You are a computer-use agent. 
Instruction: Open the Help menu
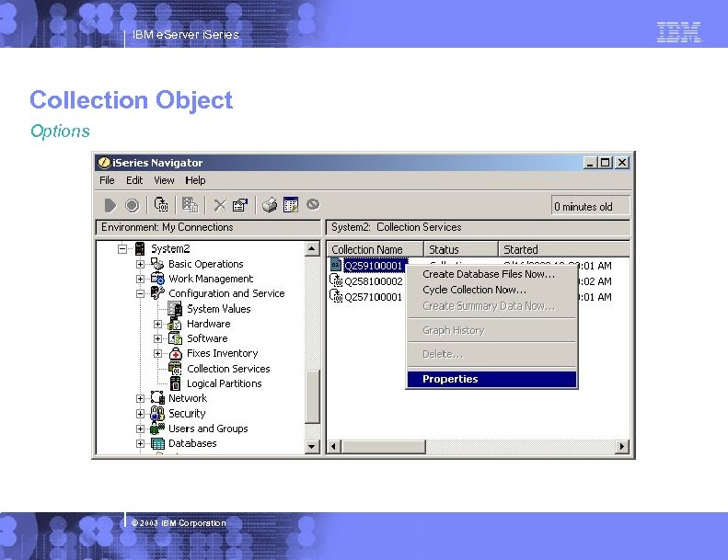[195, 180]
